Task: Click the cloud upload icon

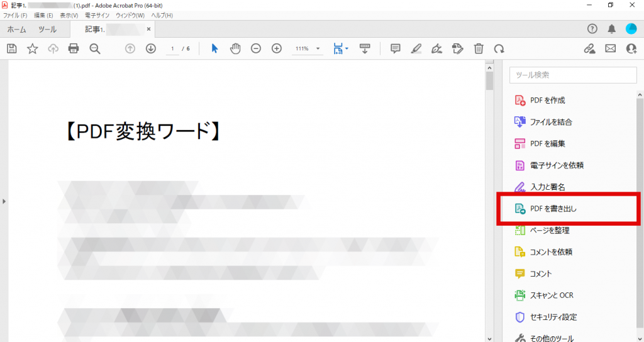Action: pos(53,49)
